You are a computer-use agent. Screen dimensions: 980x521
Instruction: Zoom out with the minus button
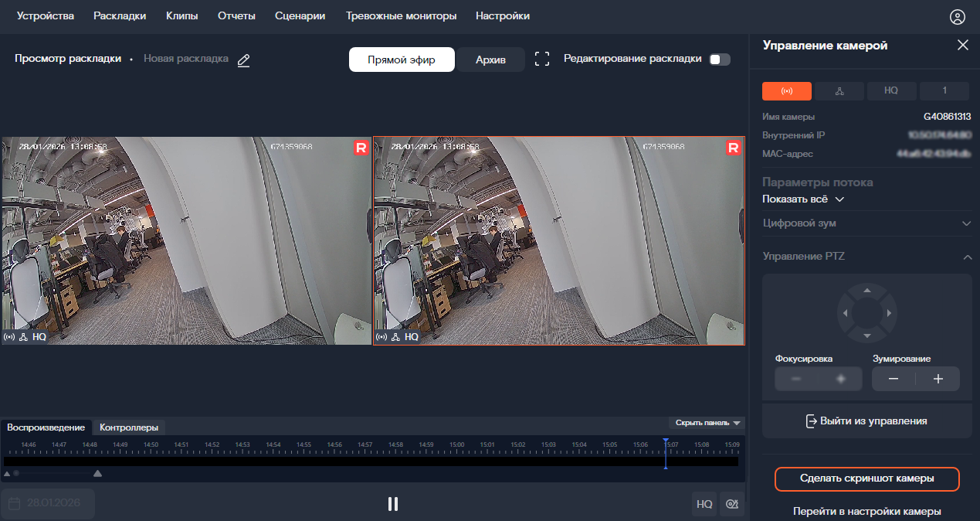tap(894, 379)
